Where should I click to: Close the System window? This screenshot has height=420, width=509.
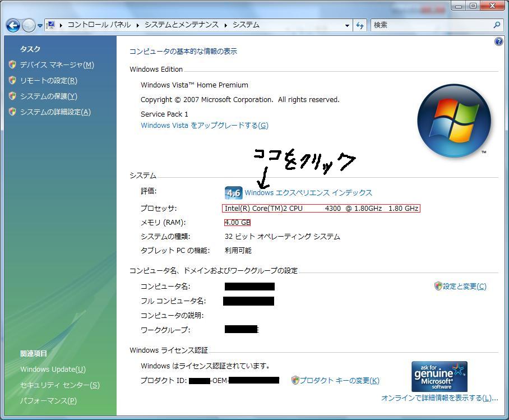(x=492, y=6)
